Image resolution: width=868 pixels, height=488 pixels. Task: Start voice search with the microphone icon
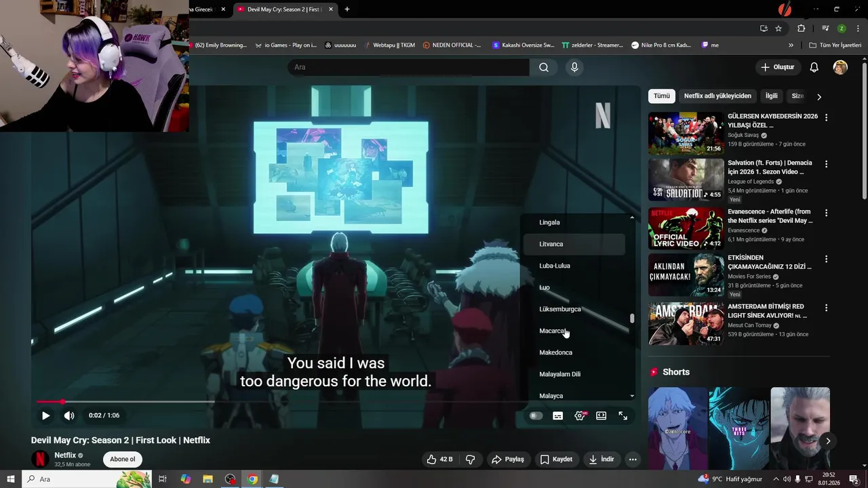(x=574, y=67)
